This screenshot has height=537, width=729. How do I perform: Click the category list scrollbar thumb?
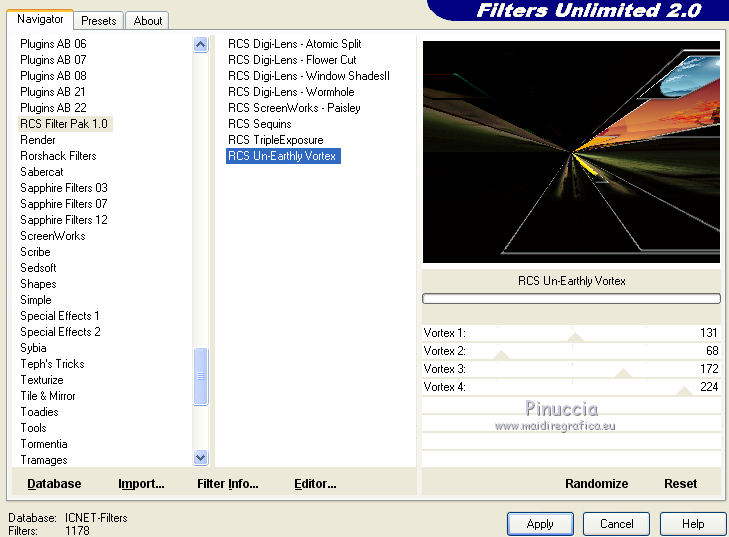click(x=200, y=376)
